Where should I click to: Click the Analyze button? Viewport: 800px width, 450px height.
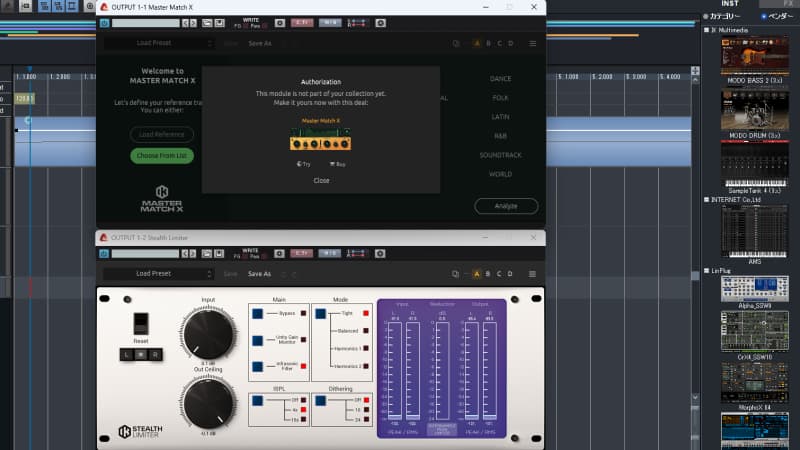click(x=506, y=206)
